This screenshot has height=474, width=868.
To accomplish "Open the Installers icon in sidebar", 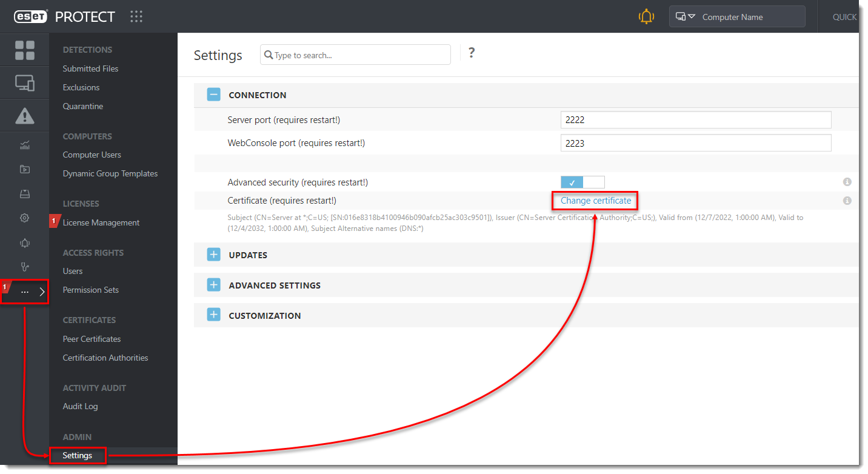I will pos(25,194).
